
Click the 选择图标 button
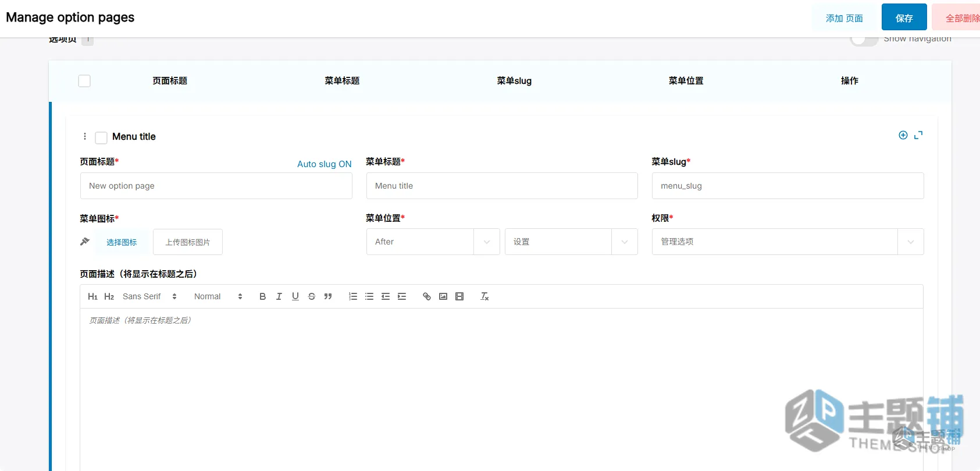pos(122,242)
